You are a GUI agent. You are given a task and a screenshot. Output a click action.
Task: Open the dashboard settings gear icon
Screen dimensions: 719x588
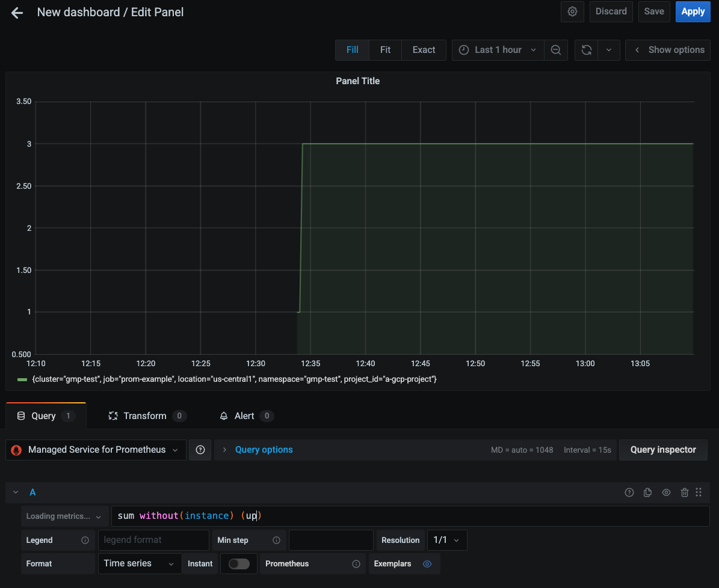[x=572, y=11]
